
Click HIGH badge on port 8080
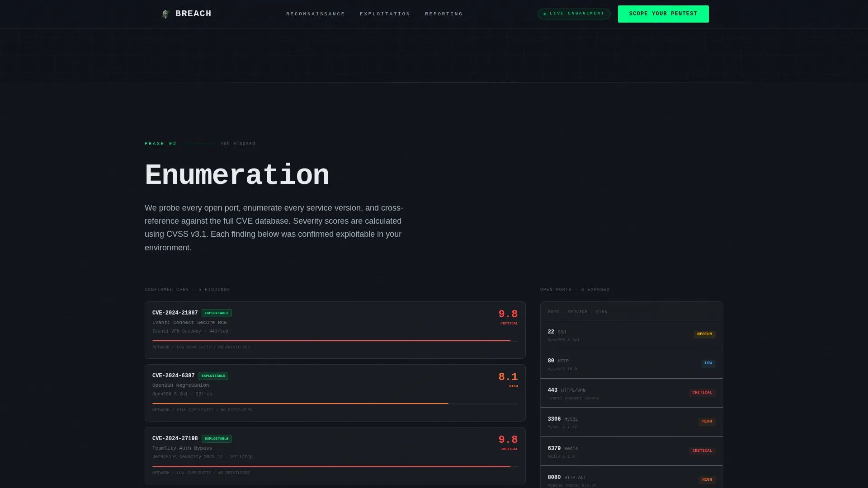coord(707,480)
